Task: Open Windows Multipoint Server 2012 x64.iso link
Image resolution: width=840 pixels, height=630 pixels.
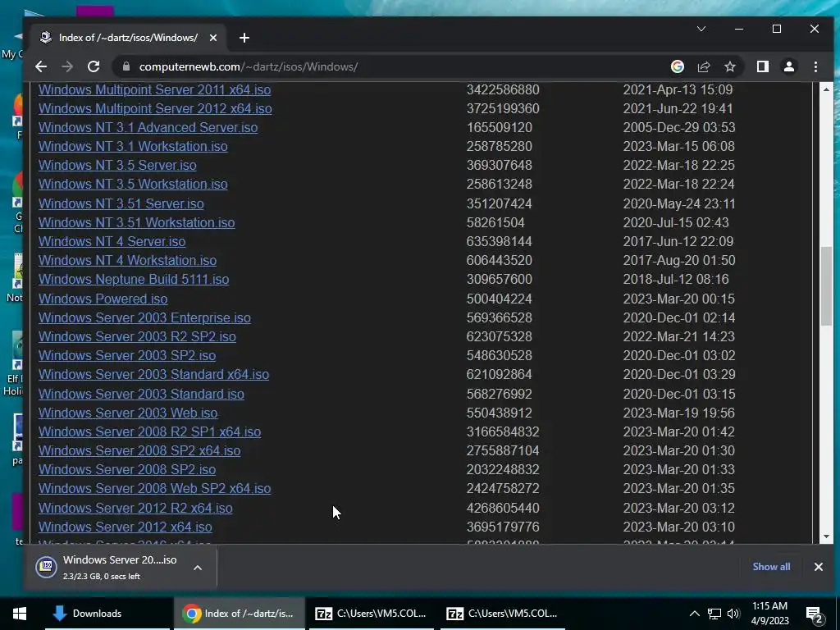Action: 155,108
